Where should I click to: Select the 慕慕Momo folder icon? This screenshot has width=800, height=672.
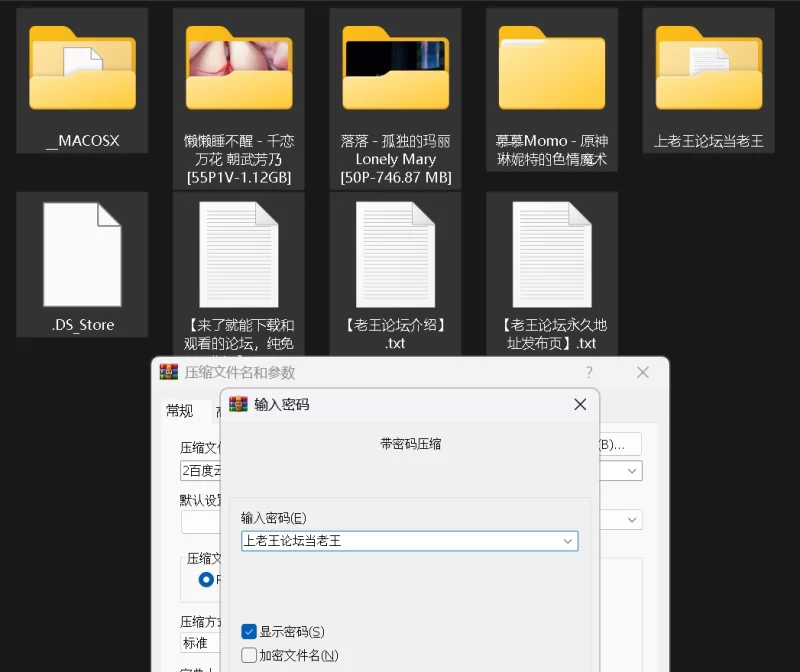click(551, 69)
